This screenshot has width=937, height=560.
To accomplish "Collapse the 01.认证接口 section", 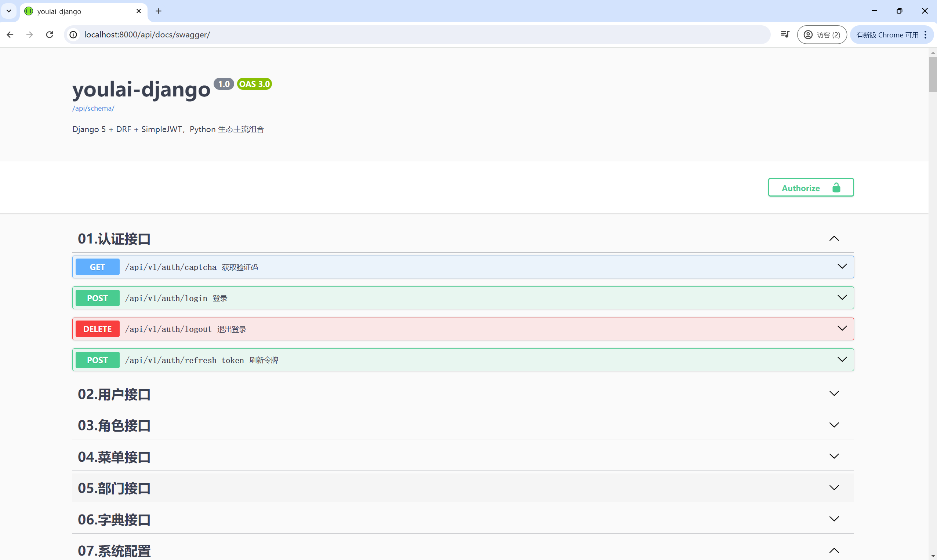I will (x=834, y=238).
